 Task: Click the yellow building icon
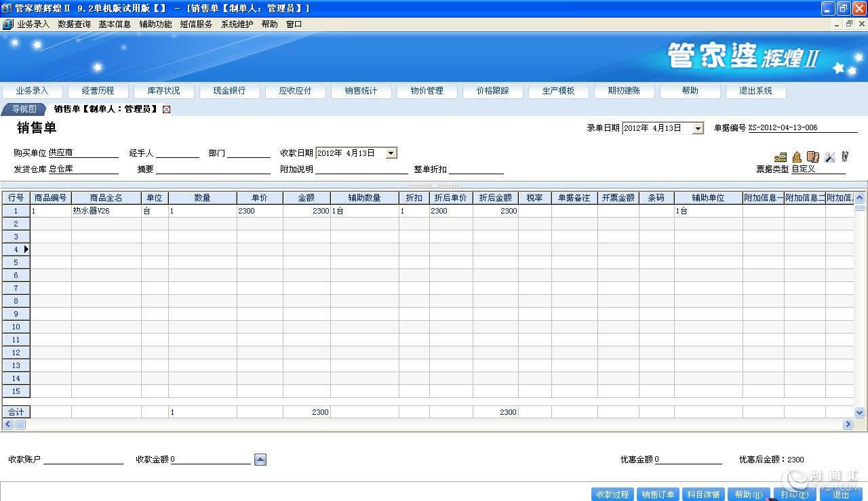(x=797, y=157)
